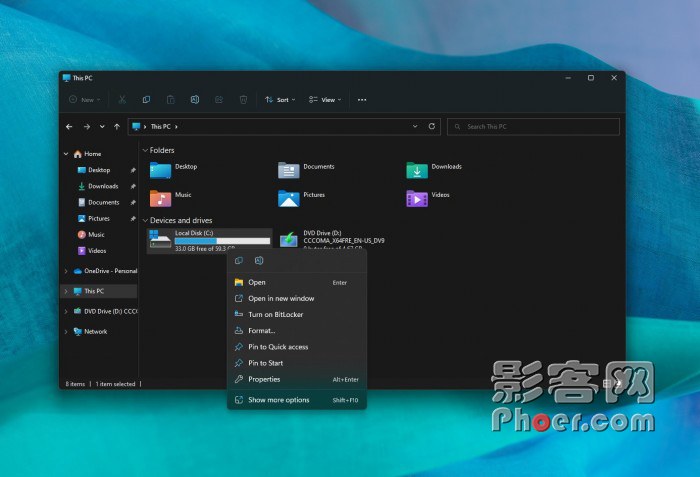Collapse the Home tree node
This screenshot has height=477, width=700.
pos(66,154)
